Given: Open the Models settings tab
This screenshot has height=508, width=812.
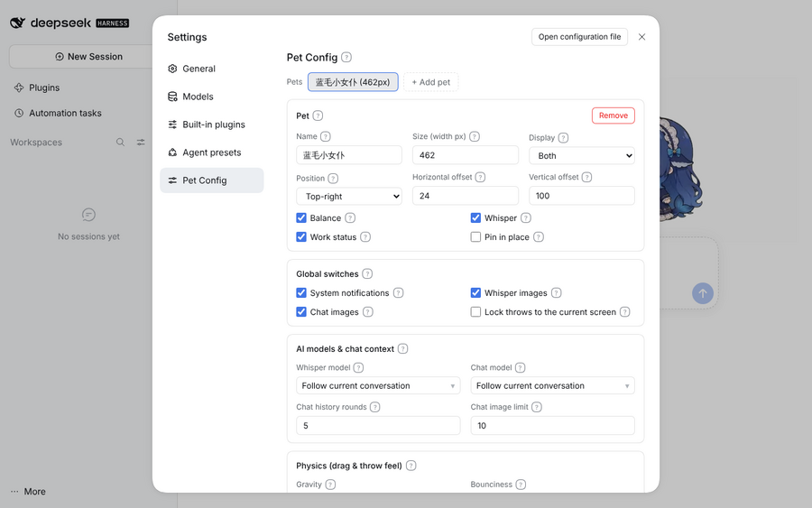Looking at the screenshot, I should [x=212, y=97].
